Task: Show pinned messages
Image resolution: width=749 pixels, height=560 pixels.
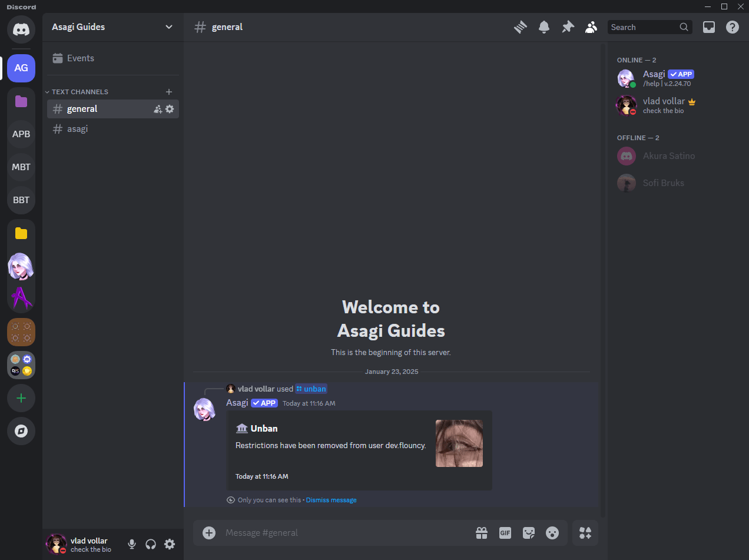Action: pos(568,27)
